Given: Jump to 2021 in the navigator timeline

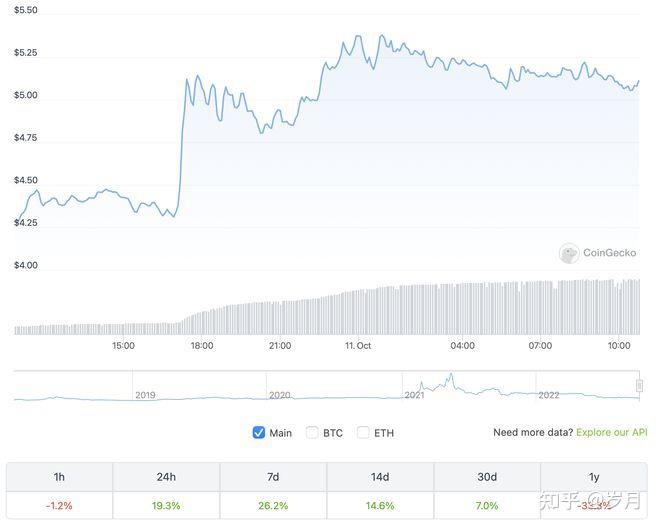Looking at the screenshot, I should pyautogui.click(x=414, y=395).
